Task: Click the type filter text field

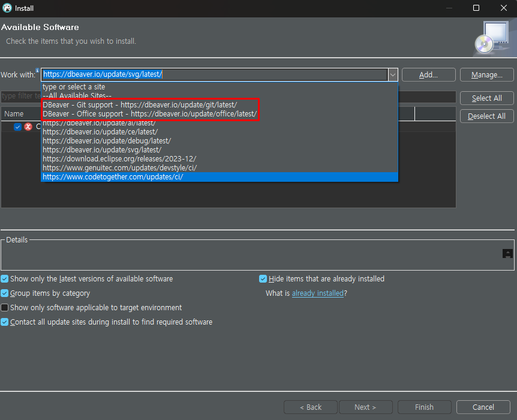Action: (x=21, y=96)
